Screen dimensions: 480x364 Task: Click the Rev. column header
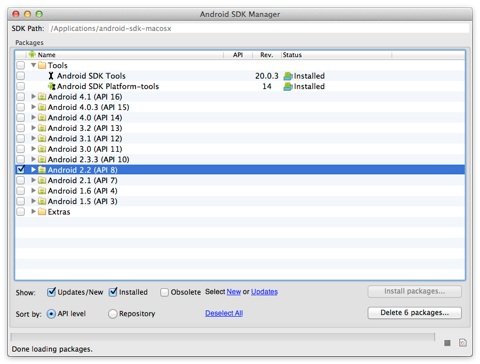pos(267,55)
